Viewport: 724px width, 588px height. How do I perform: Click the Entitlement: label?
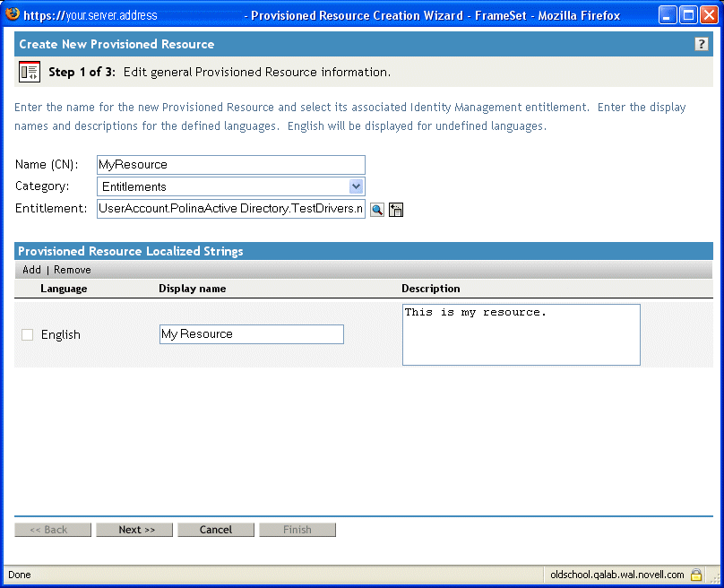coord(51,208)
